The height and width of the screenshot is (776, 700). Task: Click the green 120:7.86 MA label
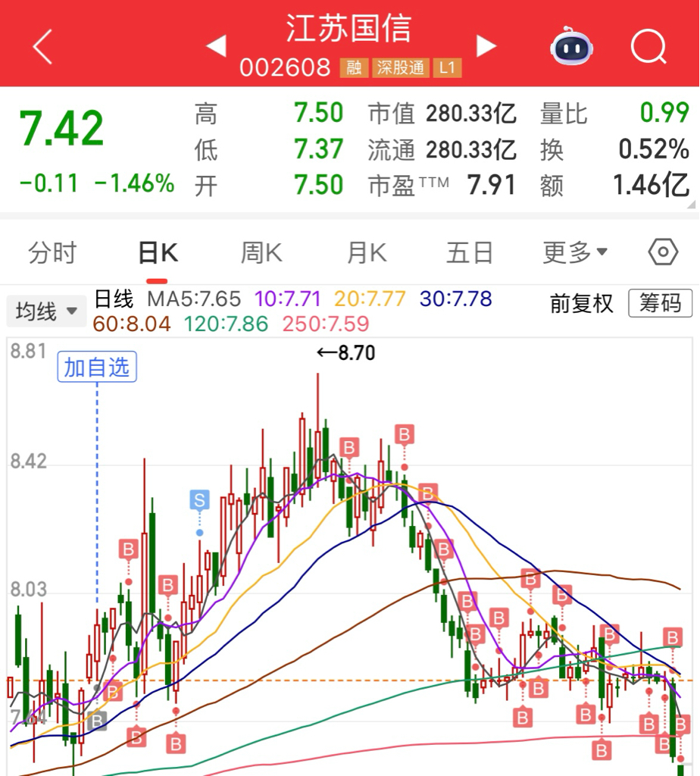226,324
